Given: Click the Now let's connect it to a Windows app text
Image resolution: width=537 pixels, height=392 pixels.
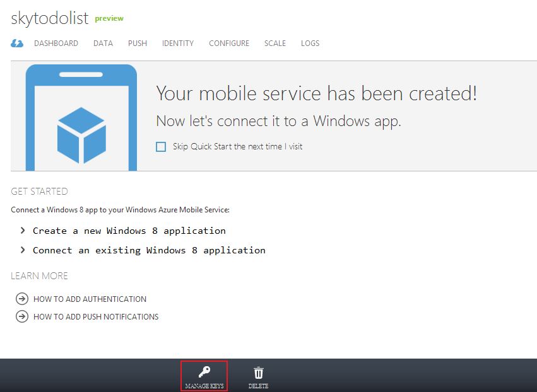Looking at the screenshot, I should point(278,121).
